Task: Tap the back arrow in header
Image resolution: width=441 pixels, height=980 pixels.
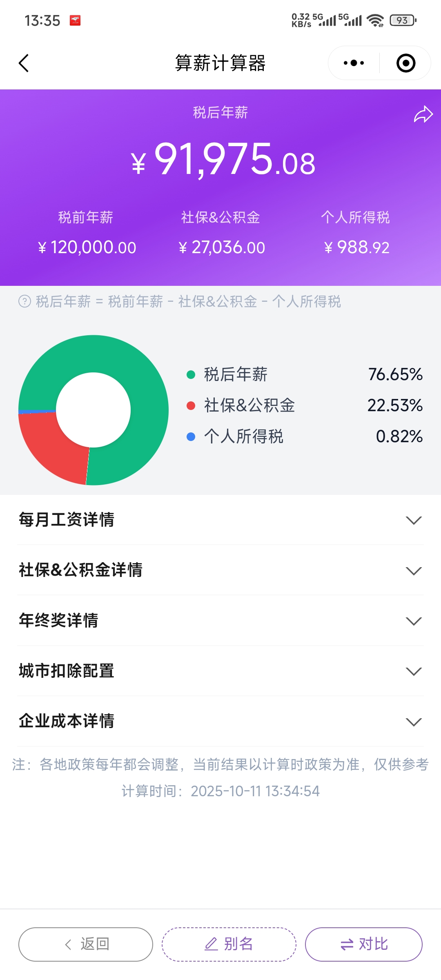Action: 24,63
